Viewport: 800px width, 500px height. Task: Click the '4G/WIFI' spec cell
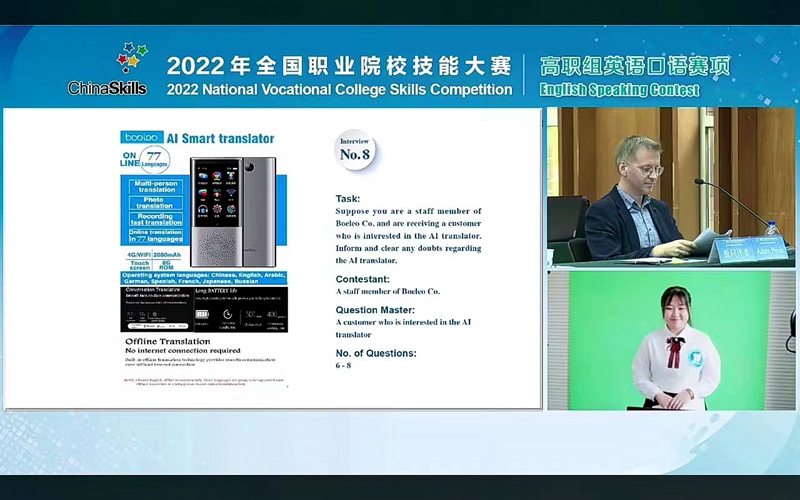point(138,255)
